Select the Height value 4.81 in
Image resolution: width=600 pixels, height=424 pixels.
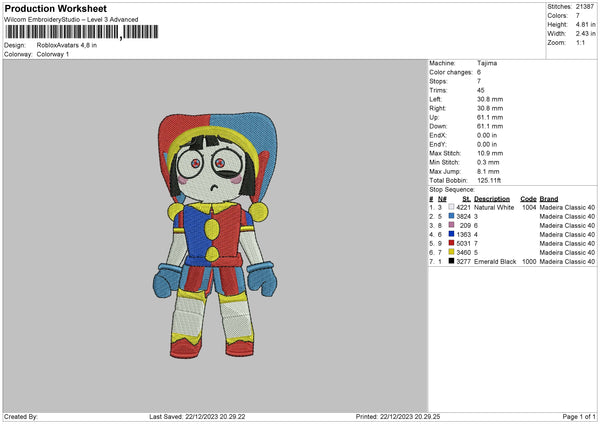pos(585,24)
